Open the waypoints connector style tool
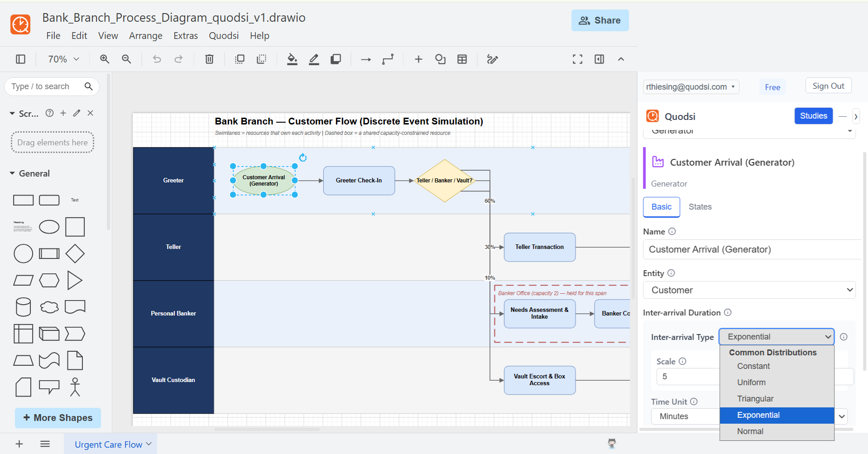 click(x=388, y=59)
